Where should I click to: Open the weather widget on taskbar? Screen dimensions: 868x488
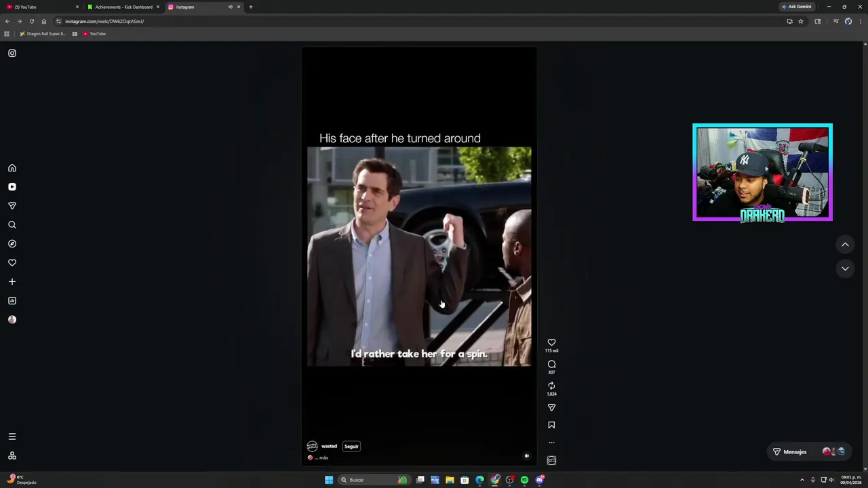click(20, 480)
